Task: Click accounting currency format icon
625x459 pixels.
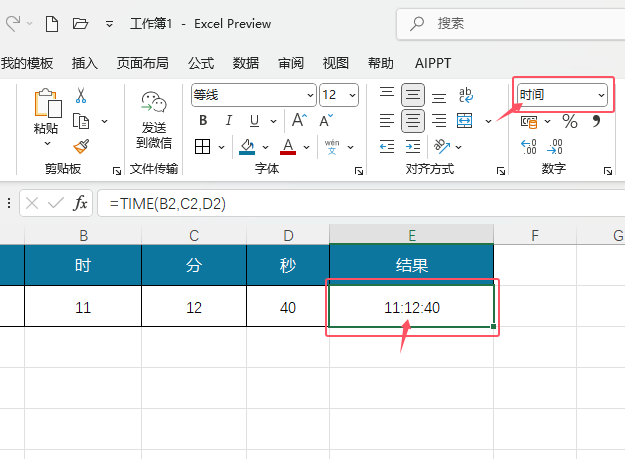Action: point(529,121)
